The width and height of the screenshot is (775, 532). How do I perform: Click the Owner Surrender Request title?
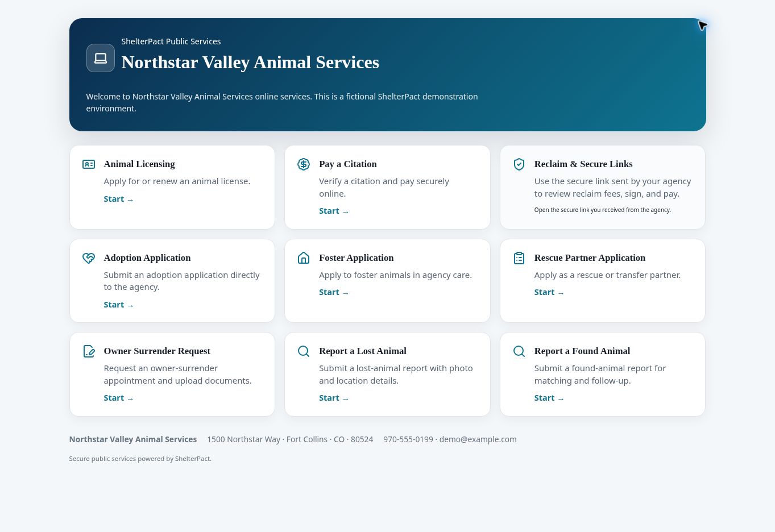pos(157,351)
